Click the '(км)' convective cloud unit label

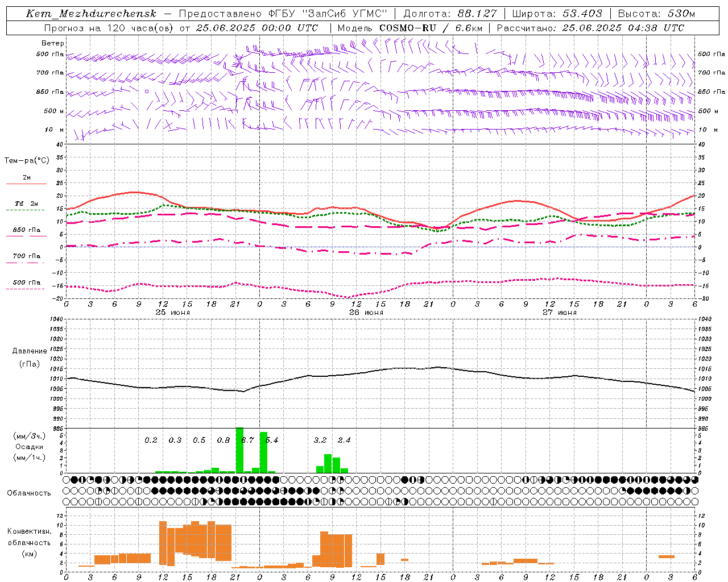(x=29, y=554)
